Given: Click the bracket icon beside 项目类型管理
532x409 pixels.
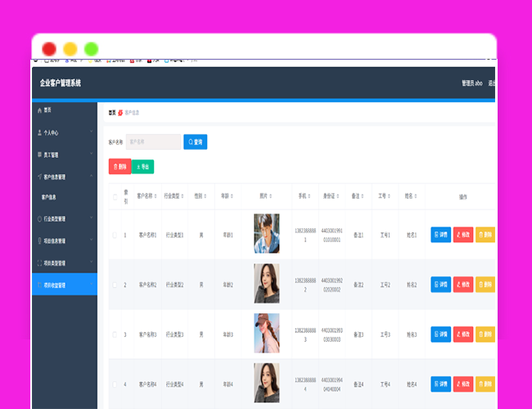Looking at the screenshot, I should pos(40,263).
